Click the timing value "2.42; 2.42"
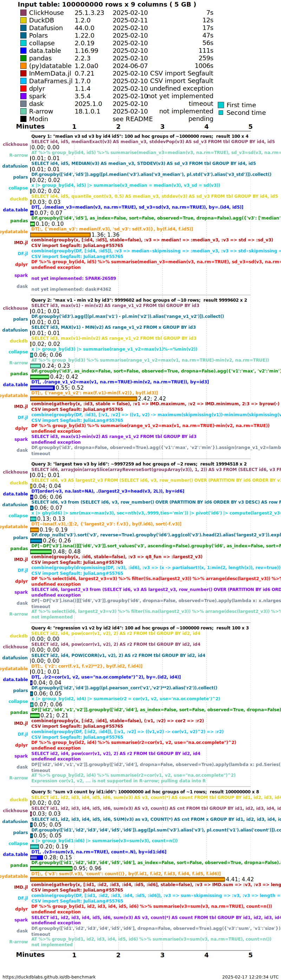Image resolution: width=281 pixels, height=980 pixels. (x=152, y=399)
